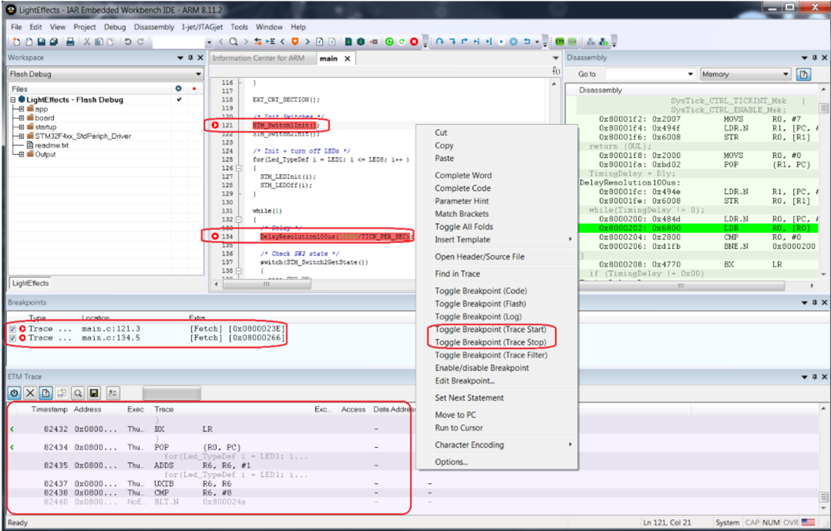
Task: Open the Go to dropdown in Disassembly
Action: tap(690, 74)
